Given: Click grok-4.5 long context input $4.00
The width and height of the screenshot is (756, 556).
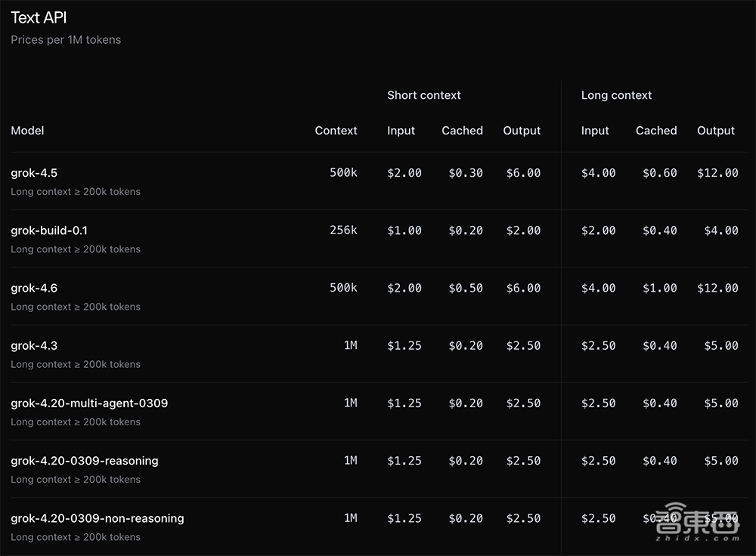Looking at the screenshot, I should pos(598,173).
